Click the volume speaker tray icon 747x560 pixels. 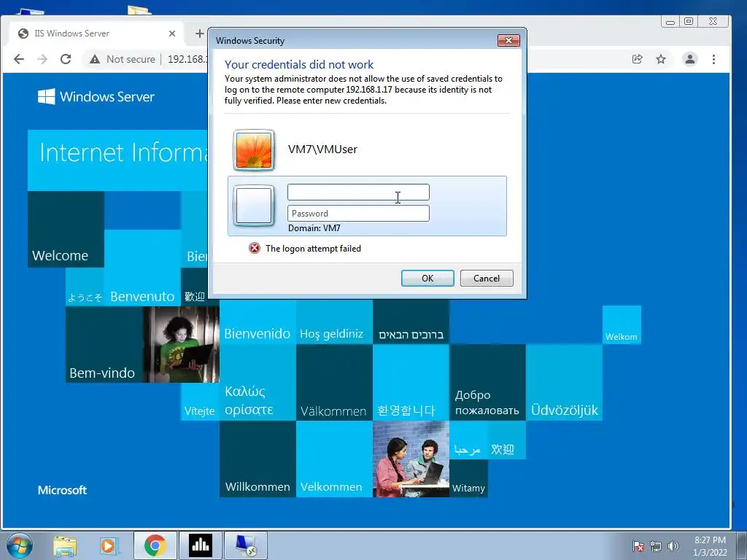tap(673, 546)
